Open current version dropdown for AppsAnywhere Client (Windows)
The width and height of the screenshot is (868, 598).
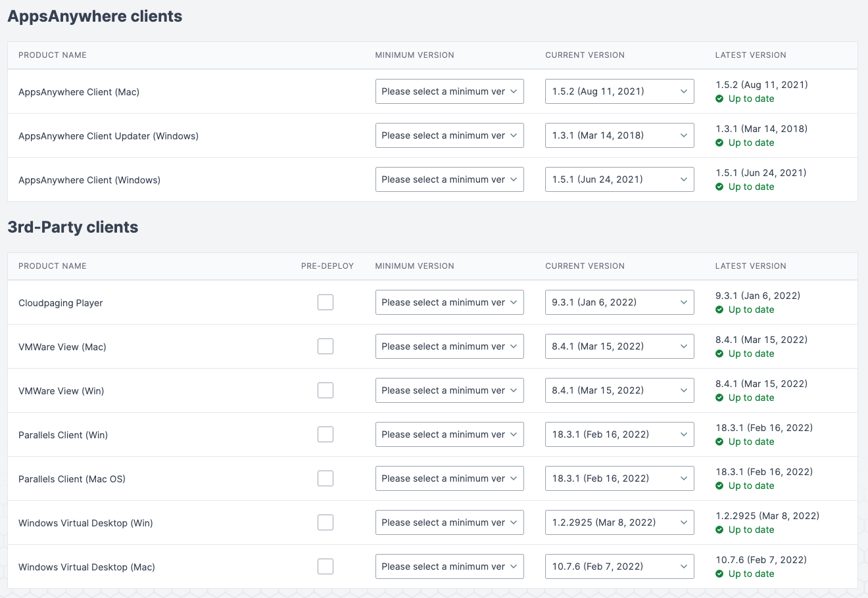coord(619,179)
